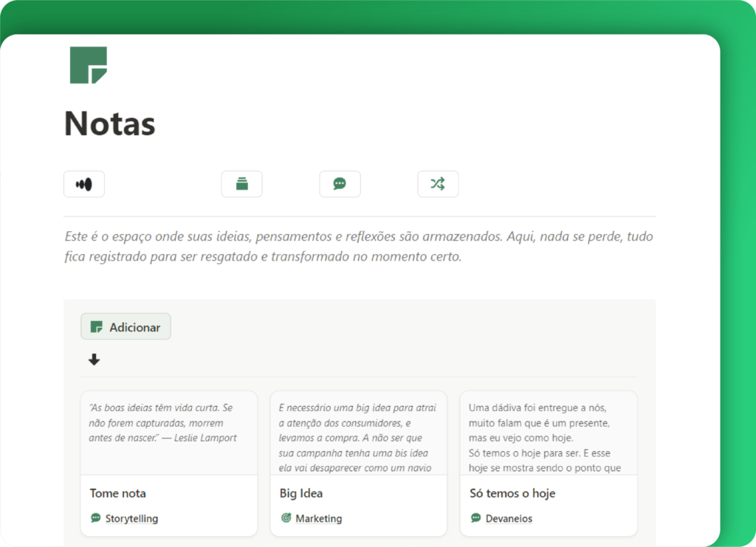Click the Marketing category link
Viewport: 756px width, 547px height.
tap(319, 518)
